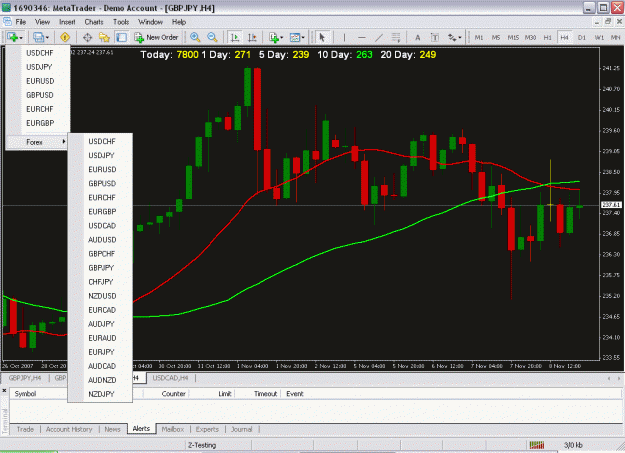Open the Account History tab
Viewport: 625px width, 453px height.
(x=69, y=429)
